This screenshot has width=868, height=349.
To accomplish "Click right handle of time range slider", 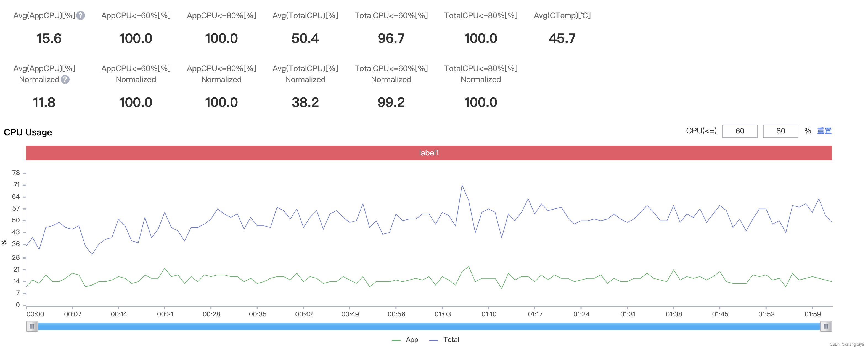I will 825,326.
